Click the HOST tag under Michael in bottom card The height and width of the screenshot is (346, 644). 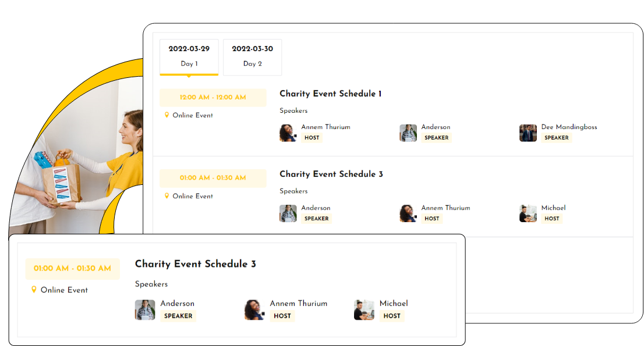pos(392,316)
